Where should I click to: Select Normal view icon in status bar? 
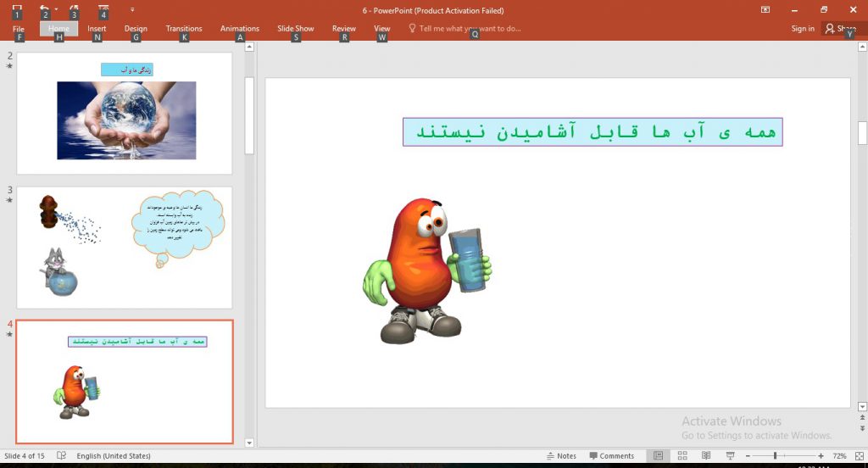[659, 456]
